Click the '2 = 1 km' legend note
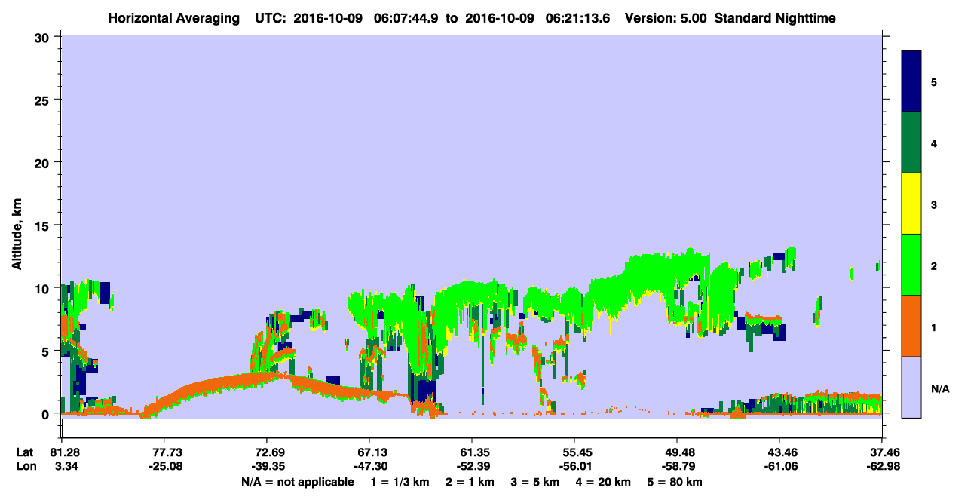980x503 pixels. click(x=471, y=482)
